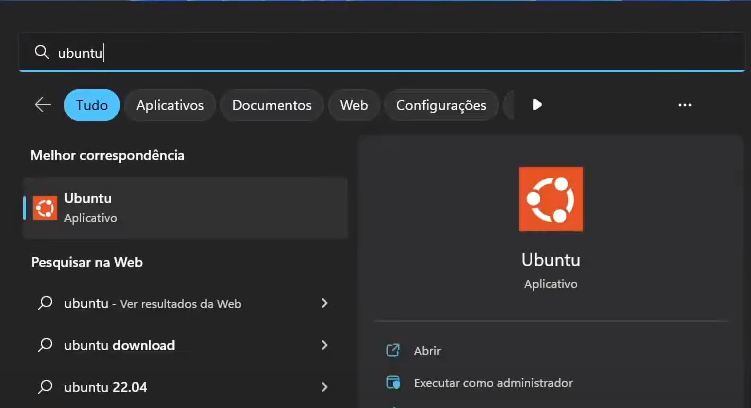Click search icon next to "ubuntu download"
Image resolution: width=751 pixels, height=408 pixels.
pyautogui.click(x=45, y=345)
